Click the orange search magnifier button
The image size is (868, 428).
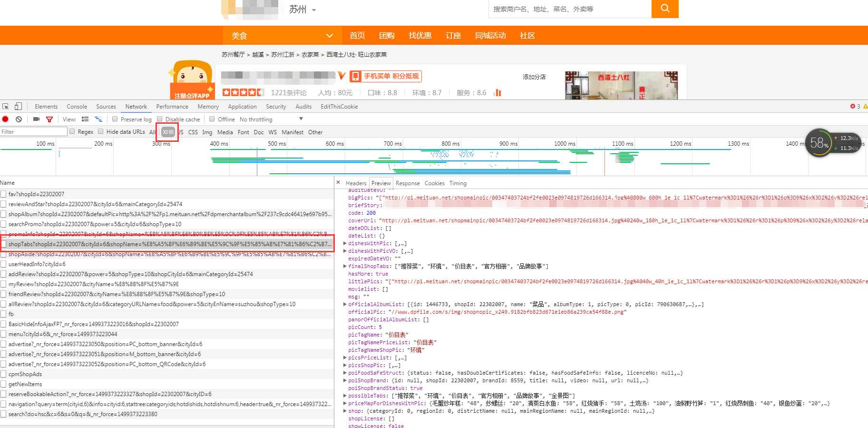(665, 9)
